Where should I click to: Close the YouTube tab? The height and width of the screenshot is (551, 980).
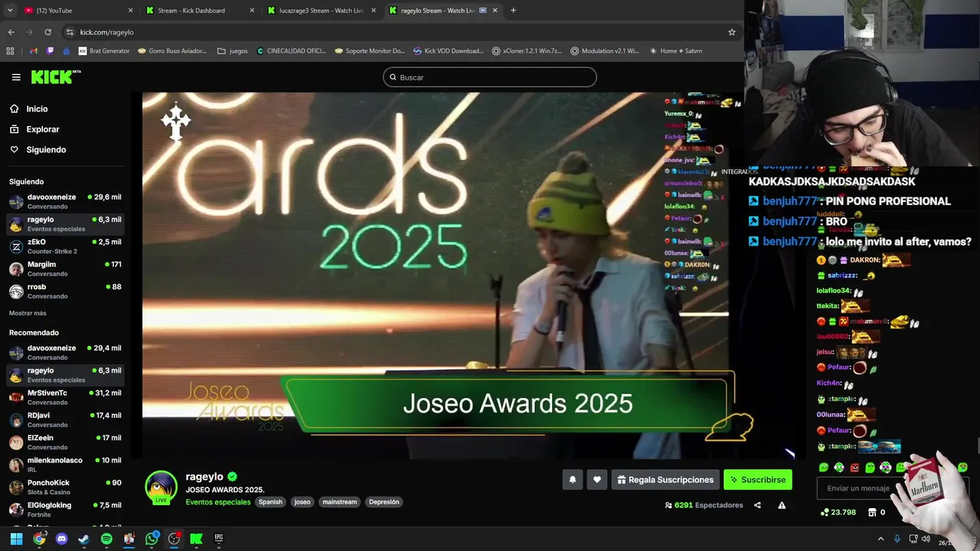130,11
